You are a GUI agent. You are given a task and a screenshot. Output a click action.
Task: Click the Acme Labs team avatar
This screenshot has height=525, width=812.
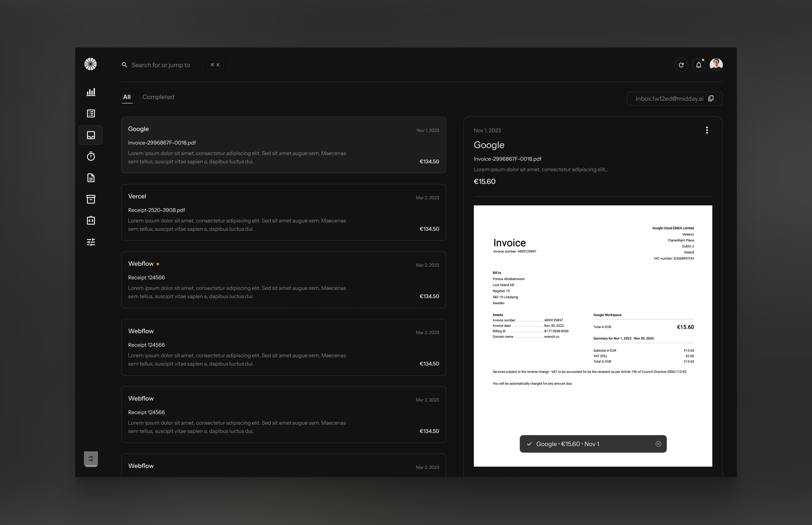[91, 459]
